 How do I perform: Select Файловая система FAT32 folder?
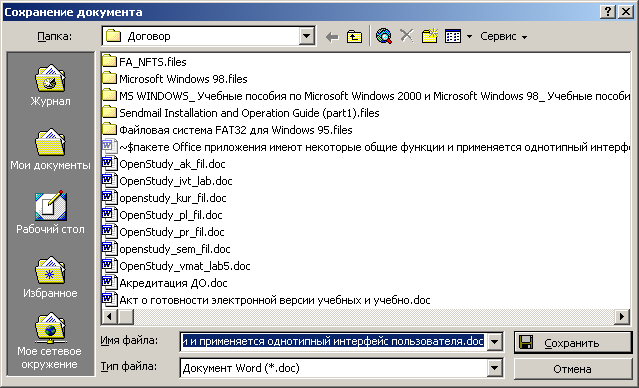227,130
